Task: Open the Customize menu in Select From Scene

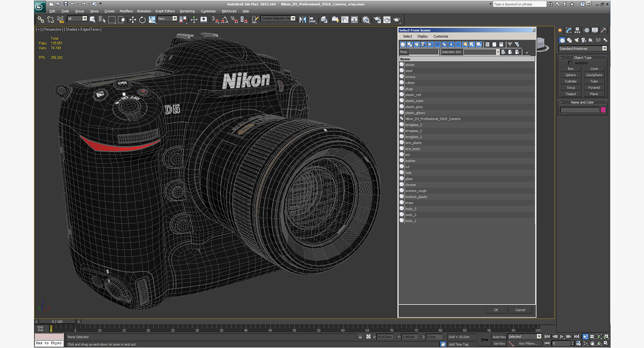Action: (x=441, y=37)
